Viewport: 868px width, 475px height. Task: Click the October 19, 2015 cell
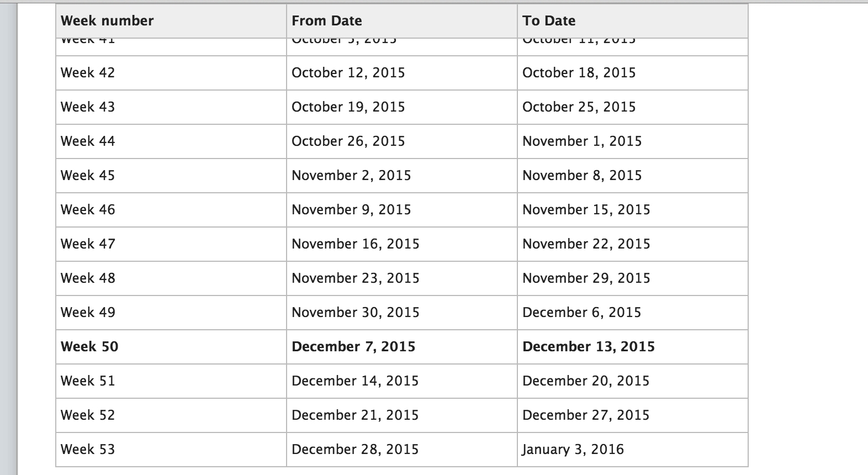click(402, 107)
